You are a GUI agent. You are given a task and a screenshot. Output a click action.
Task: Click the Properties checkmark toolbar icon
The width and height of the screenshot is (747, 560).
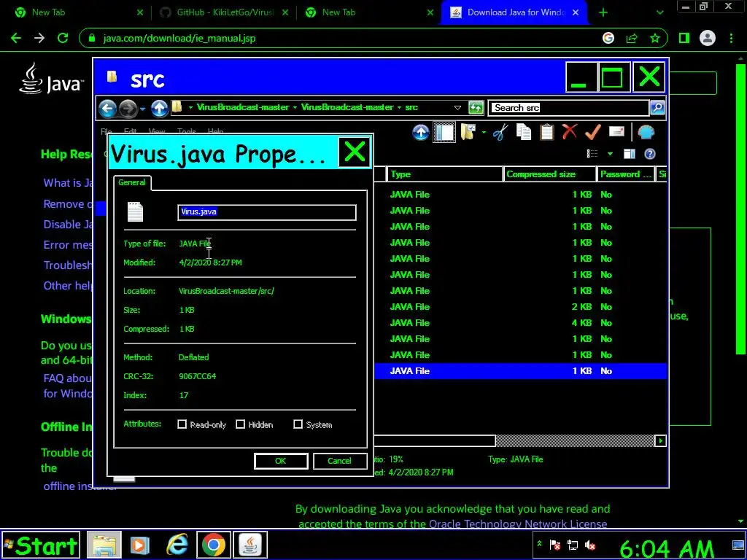pos(592,133)
